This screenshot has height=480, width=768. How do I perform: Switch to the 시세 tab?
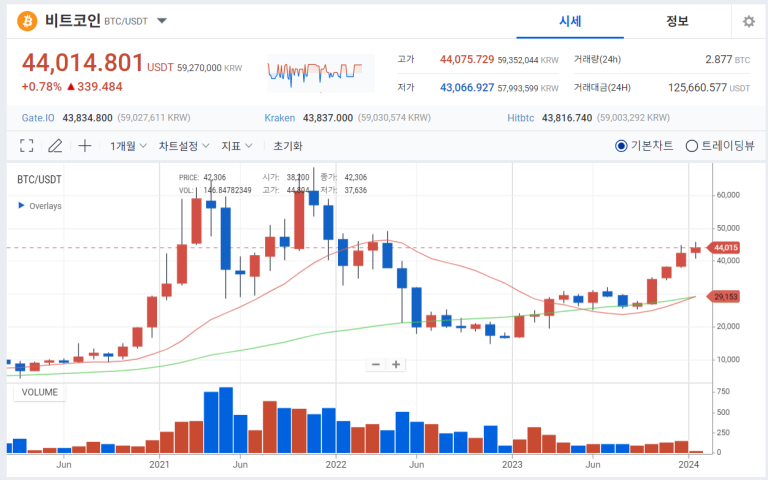coord(570,22)
